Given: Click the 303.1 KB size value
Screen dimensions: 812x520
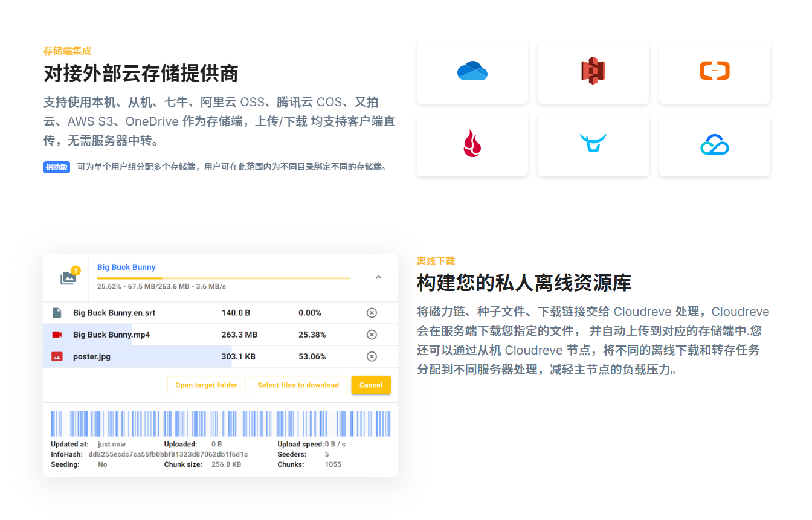Looking at the screenshot, I should pos(238,356).
